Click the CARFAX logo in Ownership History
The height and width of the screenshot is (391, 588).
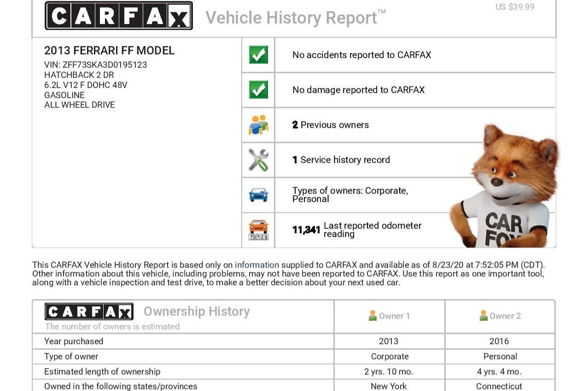point(89,312)
